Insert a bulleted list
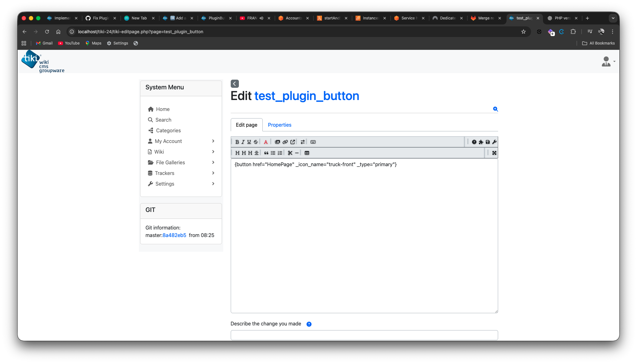The width and height of the screenshot is (637, 364). point(273,153)
